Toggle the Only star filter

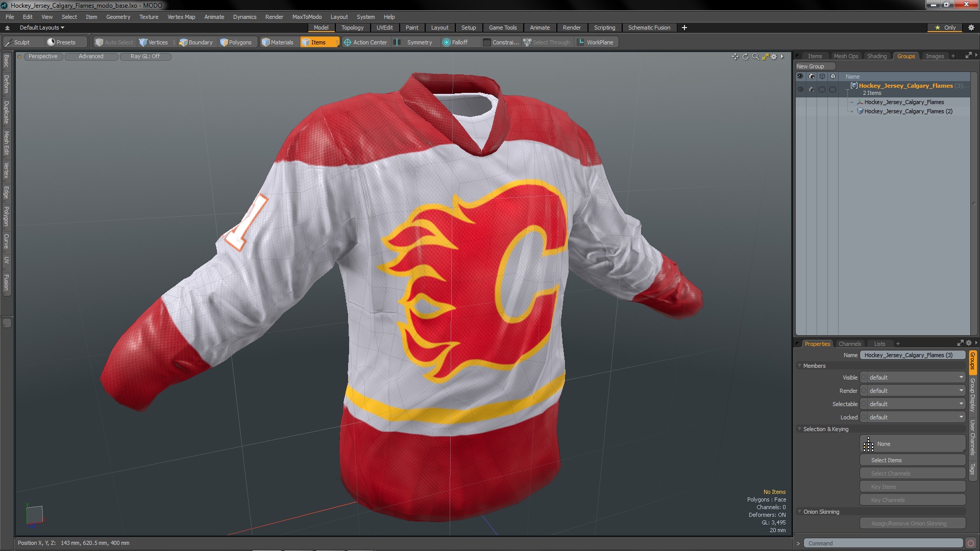pos(945,28)
